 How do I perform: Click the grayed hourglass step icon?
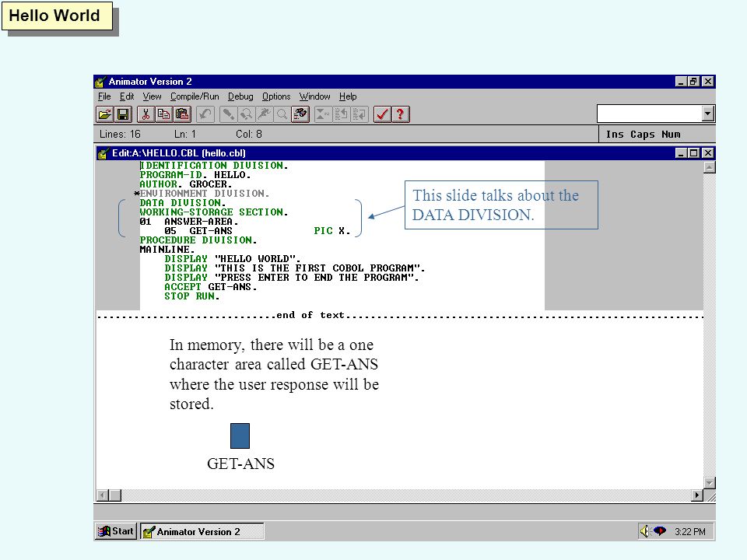(x=324, y=114)
